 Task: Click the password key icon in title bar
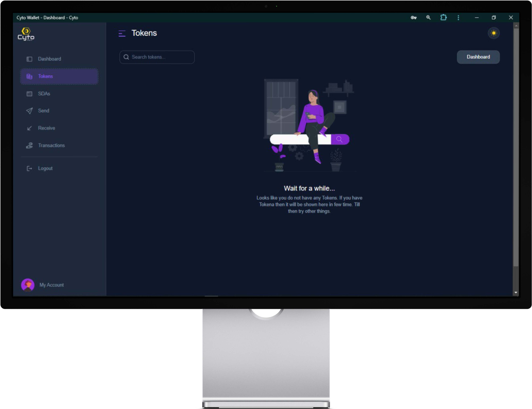point(413,18)
